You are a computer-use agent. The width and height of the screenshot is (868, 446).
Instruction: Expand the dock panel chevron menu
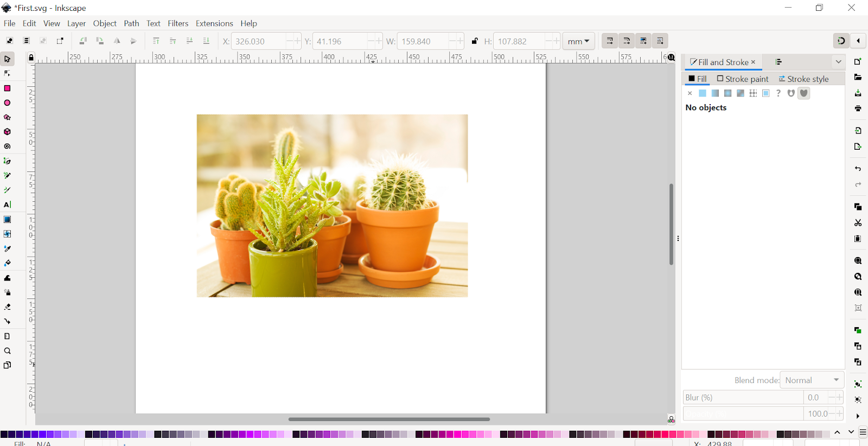point(838,62)
